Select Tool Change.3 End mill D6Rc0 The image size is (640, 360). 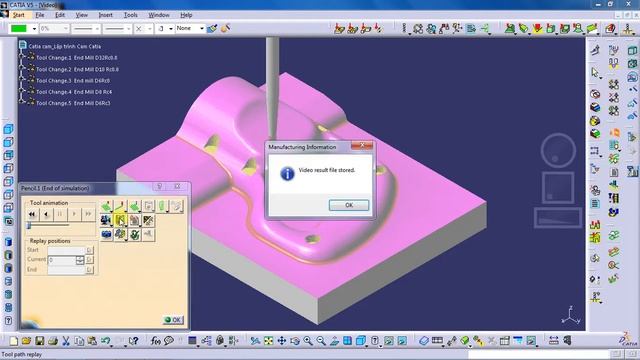73,80
